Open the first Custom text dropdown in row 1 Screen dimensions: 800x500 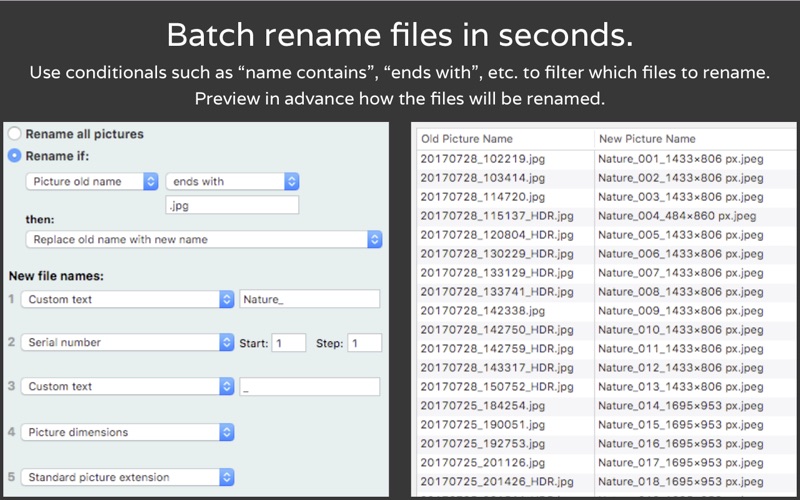pyautogui.click(x=127, y=299)
